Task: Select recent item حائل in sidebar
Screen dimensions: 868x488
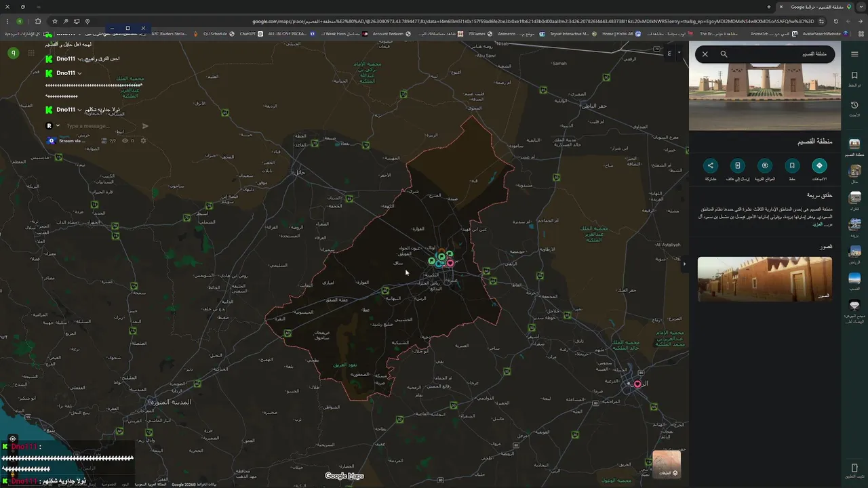Action: point(854,174)
